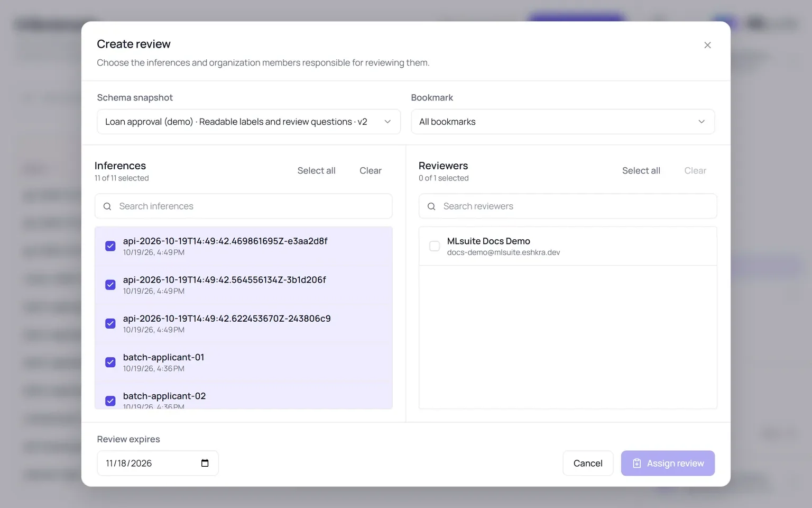Click the batch-applicant-01 timestamp 10/19/26, 4:36 PM
Viewport: 812px width, 508px height.
(154, 368)
